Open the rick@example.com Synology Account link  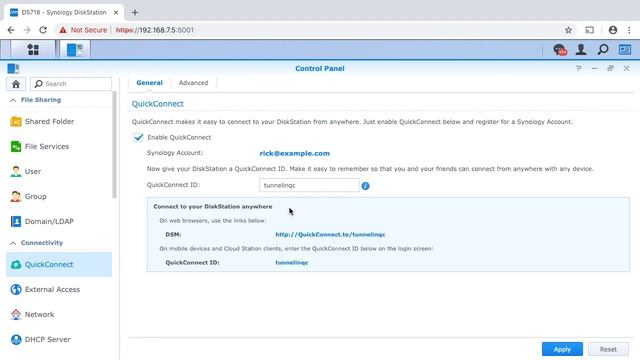(295, 153)
